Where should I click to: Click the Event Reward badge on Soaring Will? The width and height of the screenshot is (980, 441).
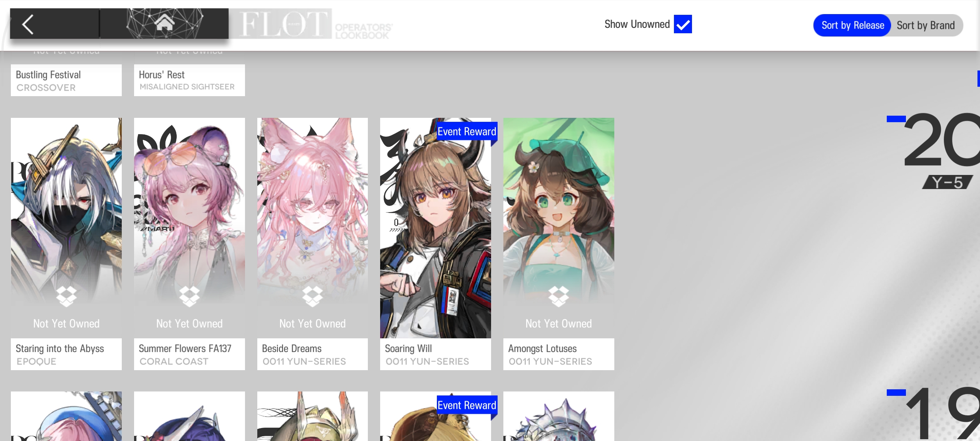(x=467, y=131)
